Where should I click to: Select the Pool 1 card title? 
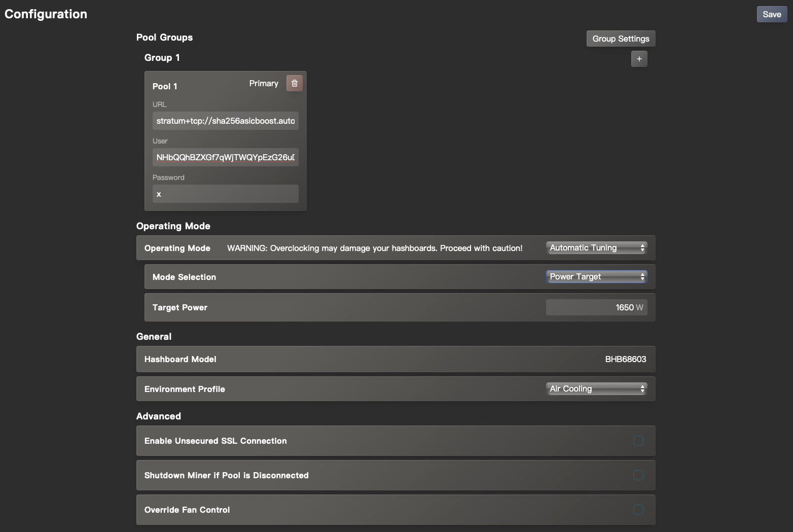(165, 86)
